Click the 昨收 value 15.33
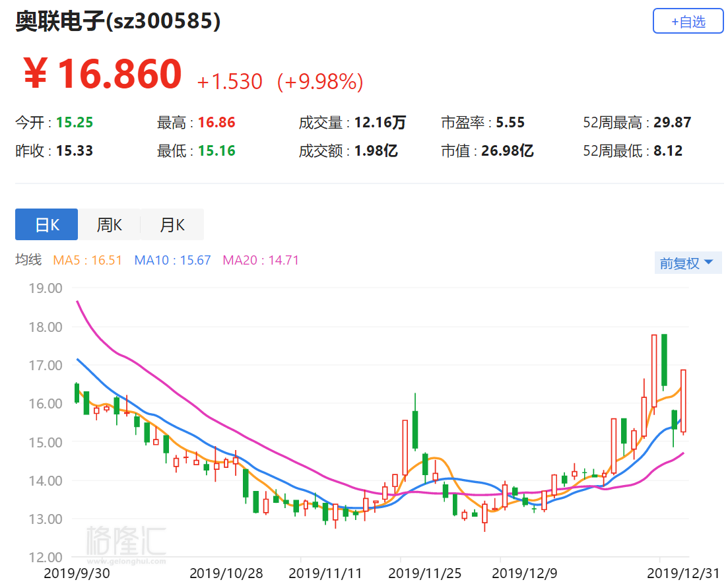This screenshot has width=728, height=584. tap(75, 151)
